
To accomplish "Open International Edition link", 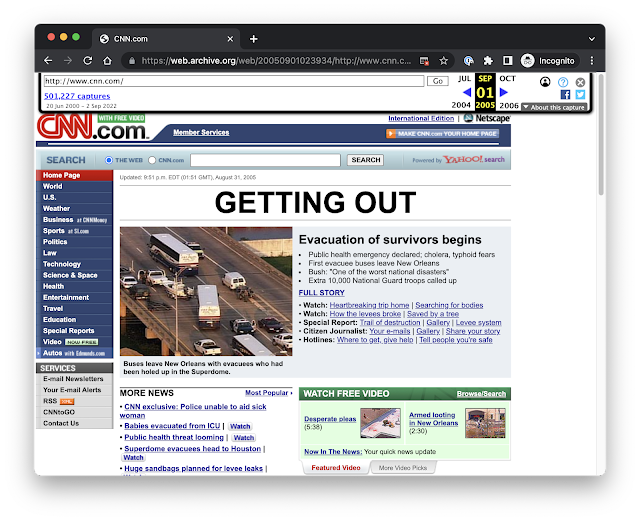I will pos(421,118).
